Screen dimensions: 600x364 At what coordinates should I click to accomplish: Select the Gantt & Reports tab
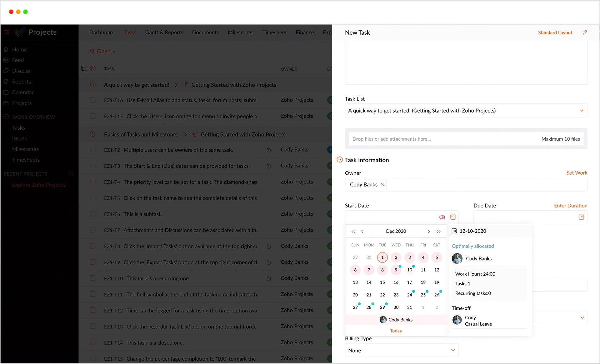(x=165, y=32)
